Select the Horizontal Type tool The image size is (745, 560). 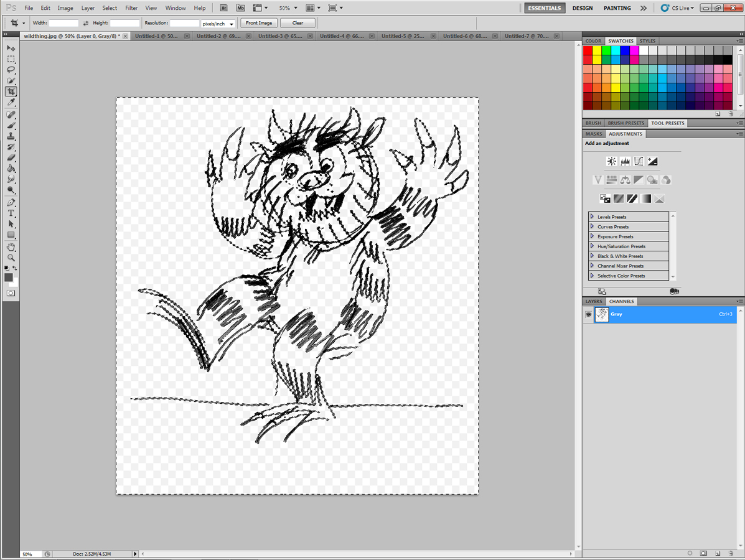pos(11,213)
